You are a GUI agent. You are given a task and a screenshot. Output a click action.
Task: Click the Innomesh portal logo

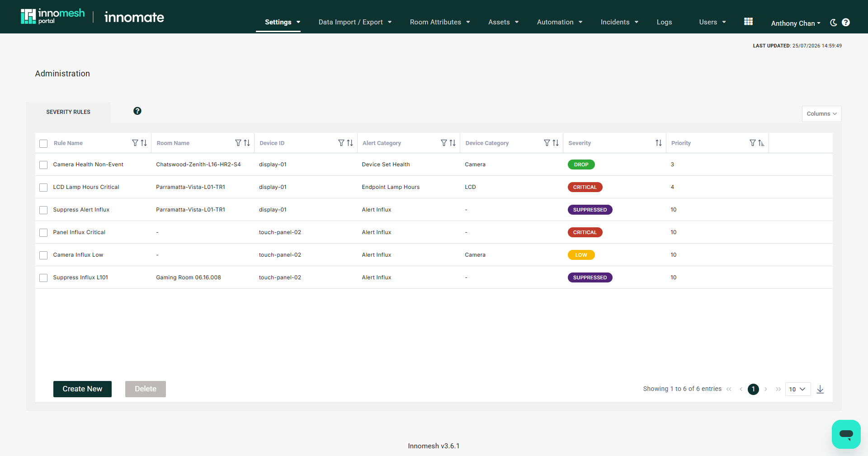52,17
